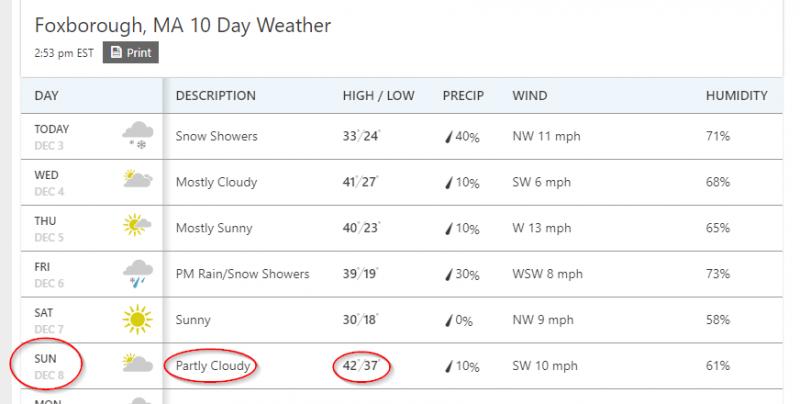Click the HIGH / LOW column header

[379, 95]
